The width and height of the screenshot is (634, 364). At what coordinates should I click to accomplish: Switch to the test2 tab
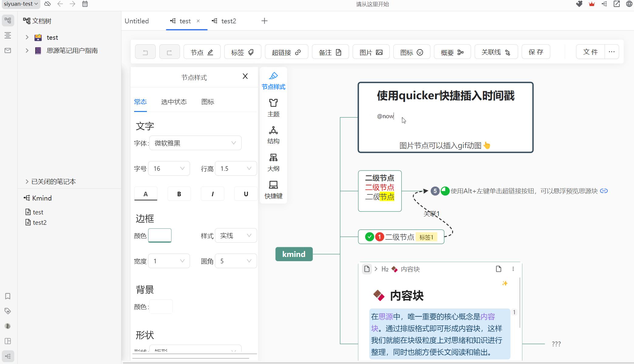click(x=224, y=21)
